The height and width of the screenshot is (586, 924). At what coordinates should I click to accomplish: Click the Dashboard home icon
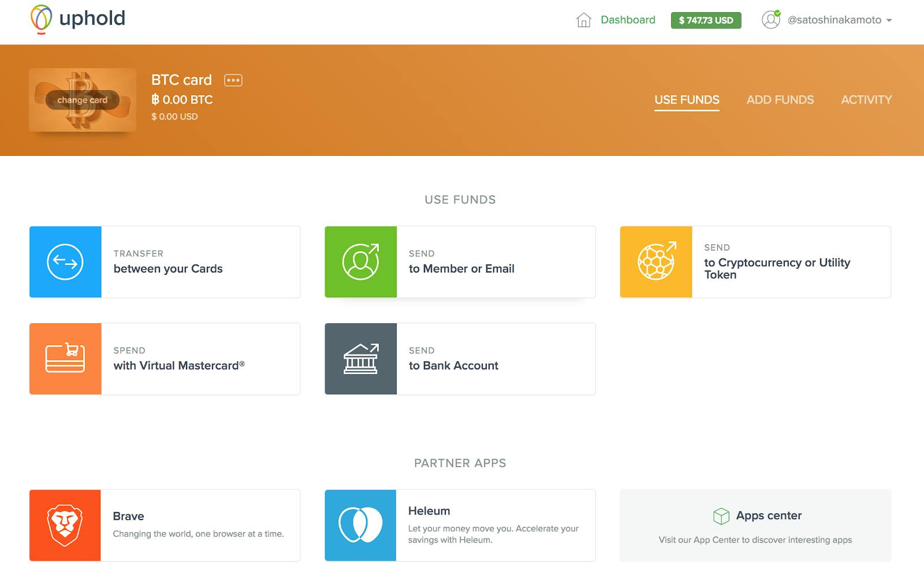(x=584, y=20)
